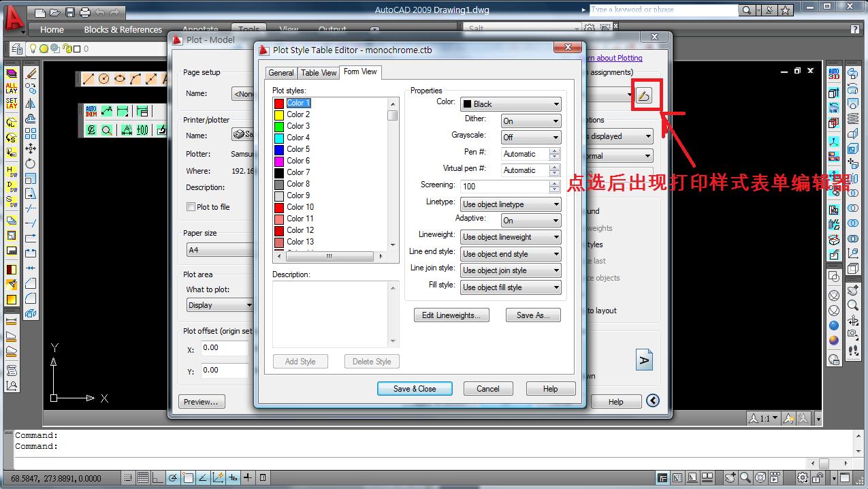This screenshot has width=868, height=489.
Task: Click the Undo arrow in quick access toolbar
Action: point(100,12)
